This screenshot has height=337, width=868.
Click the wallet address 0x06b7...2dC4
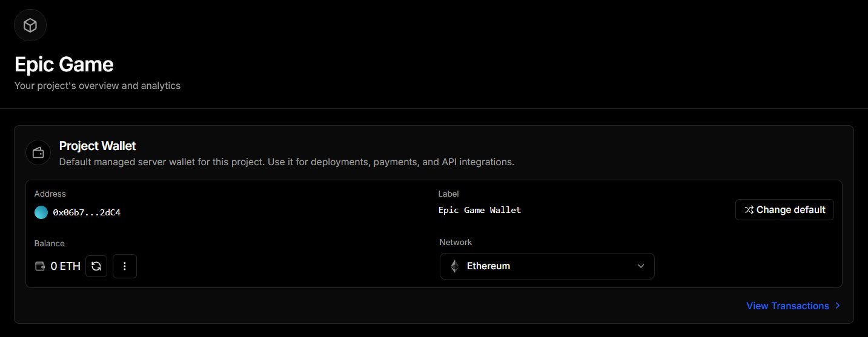coord(87,212)
